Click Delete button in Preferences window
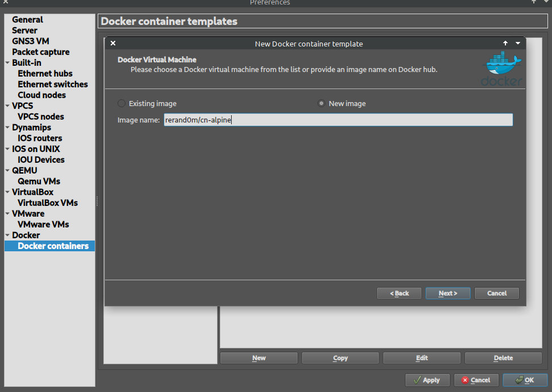Viewport: 552px width, 392px height. 503,358
